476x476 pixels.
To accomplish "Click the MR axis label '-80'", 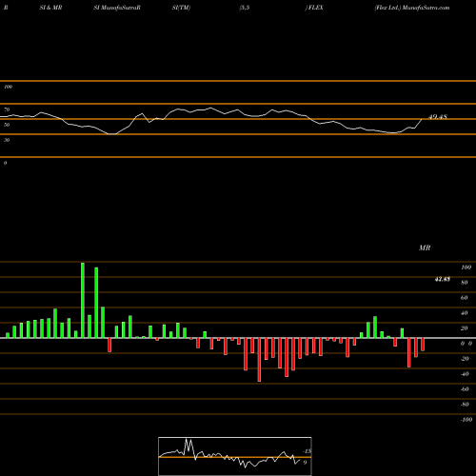I will 465,405.
